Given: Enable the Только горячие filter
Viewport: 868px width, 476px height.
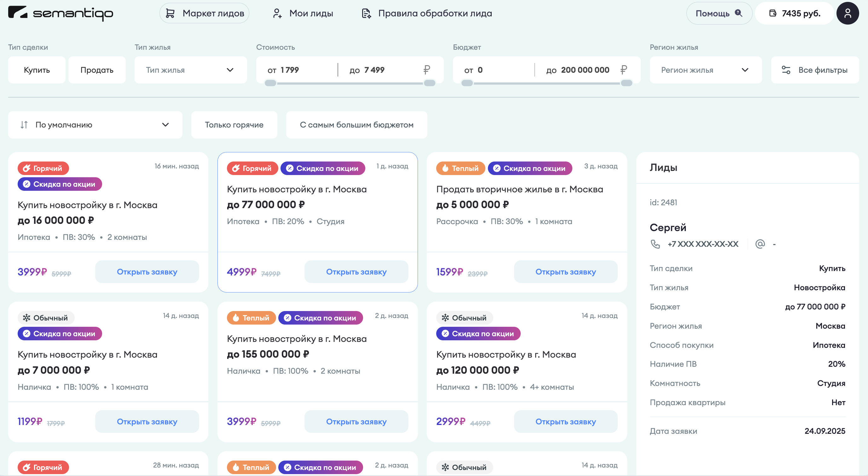Looking at the screenshot, I should [x=234, y=125].
